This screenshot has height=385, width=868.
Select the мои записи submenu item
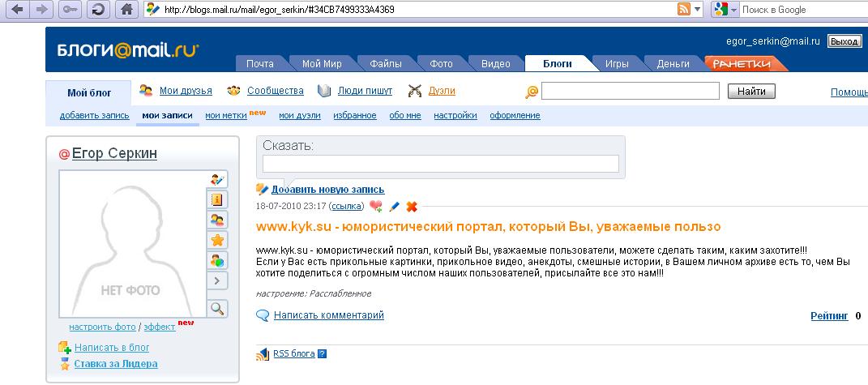click(167, 115)
